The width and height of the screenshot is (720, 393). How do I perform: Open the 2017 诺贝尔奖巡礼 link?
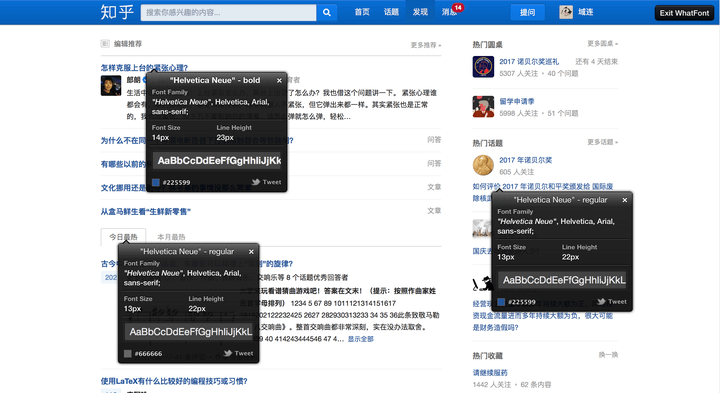[529, 62]
